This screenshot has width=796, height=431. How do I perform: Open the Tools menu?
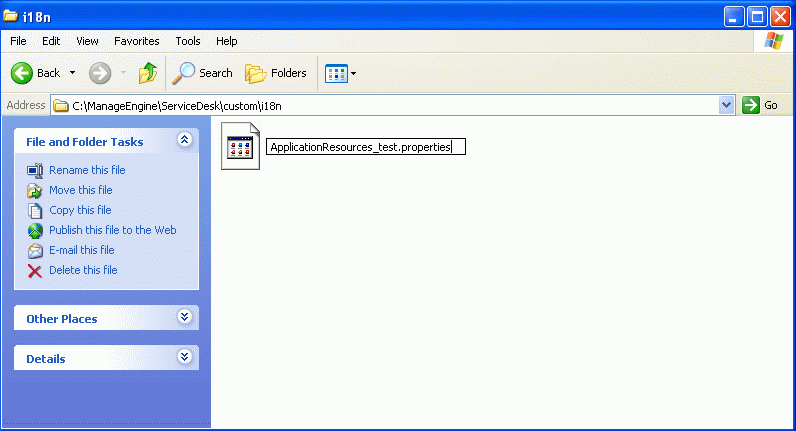[x=188, y=41]
